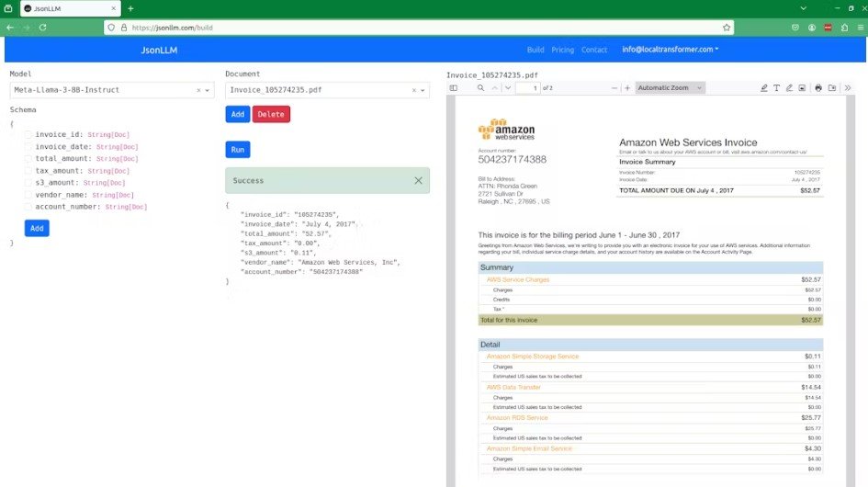Toggle the vendor_name field checkbox

(28, 195)
